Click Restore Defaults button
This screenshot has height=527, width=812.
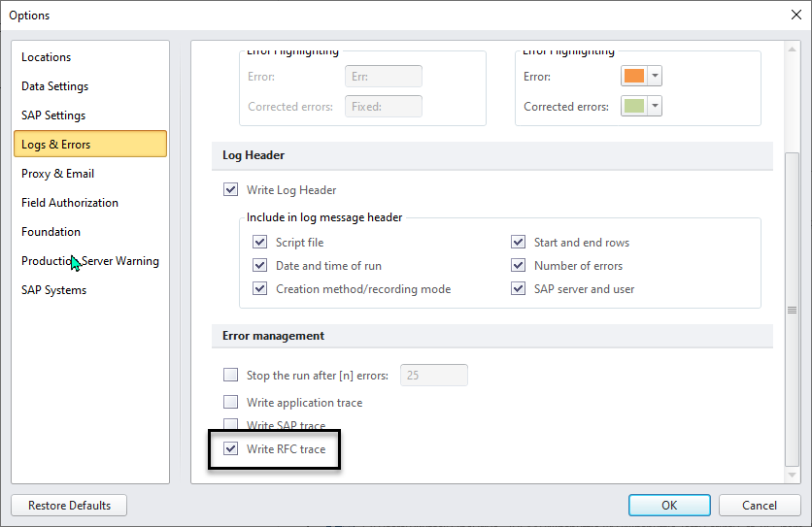tap(69, 506)
